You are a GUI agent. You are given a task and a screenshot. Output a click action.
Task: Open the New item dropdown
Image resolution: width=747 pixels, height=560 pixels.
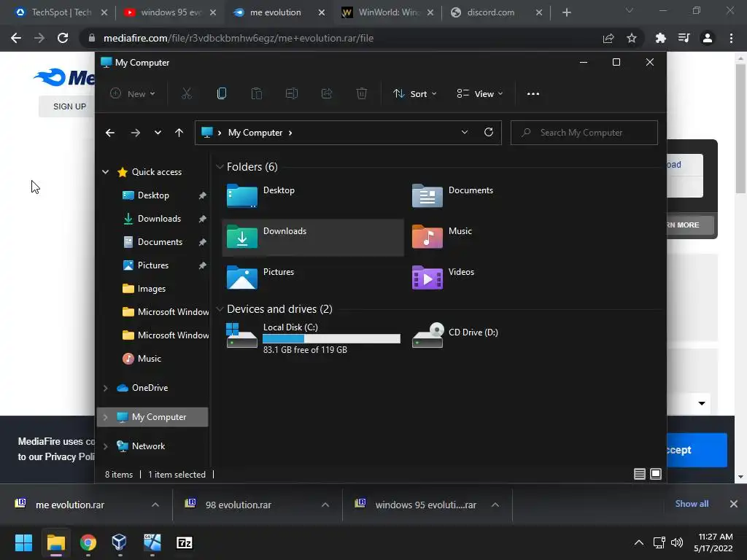pos(133,94)
